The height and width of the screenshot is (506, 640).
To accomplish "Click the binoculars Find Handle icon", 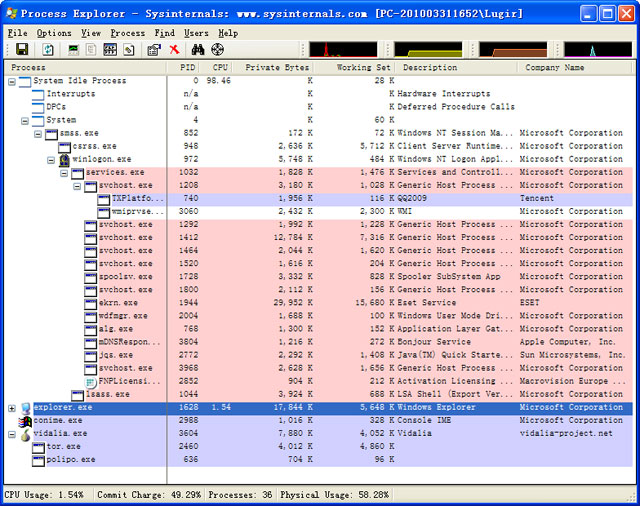I will point(198,49).
